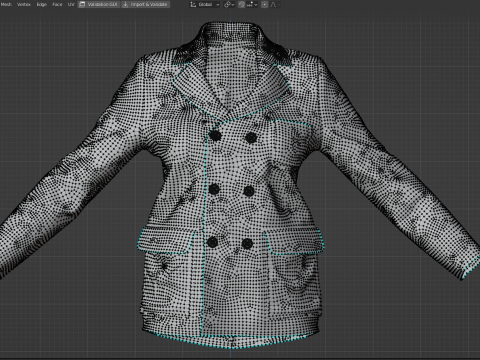Click the Import & Validate button
Image resolution: width=480 pixels, height=360 pixels.
pos(145,4)
